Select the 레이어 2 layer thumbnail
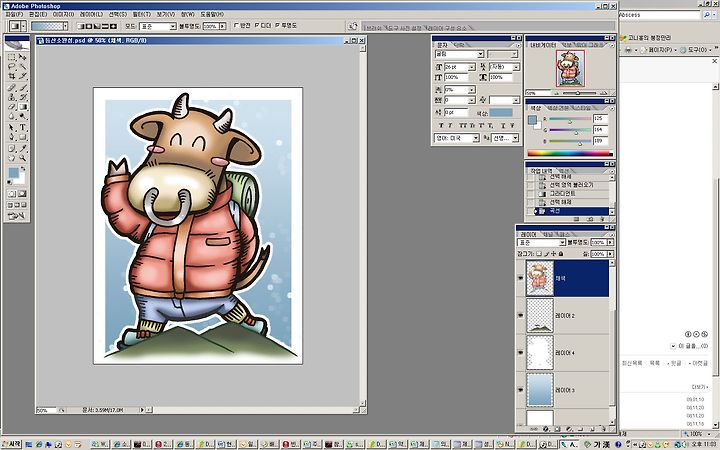720x450 pixels. [x=540, y=315]
